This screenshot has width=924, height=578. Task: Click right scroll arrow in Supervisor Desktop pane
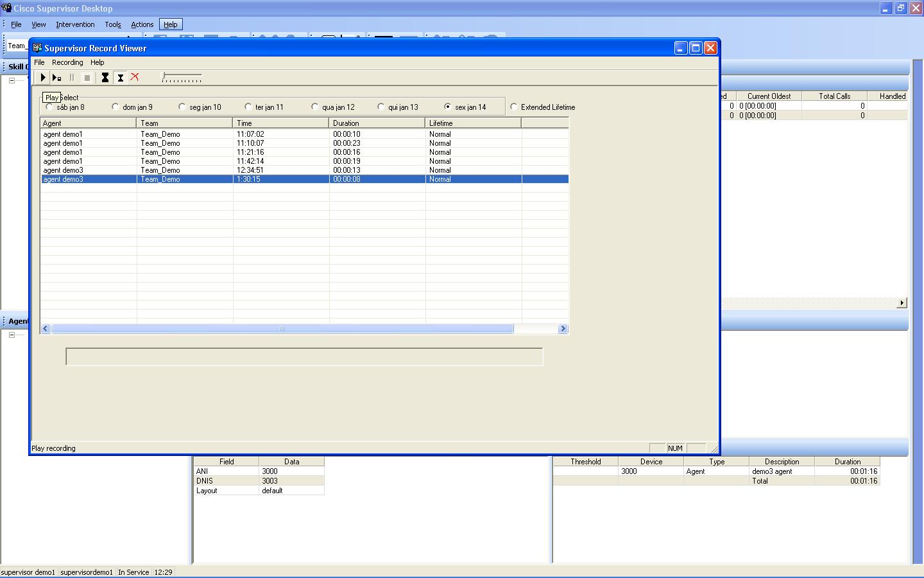[x=902, y=302]
